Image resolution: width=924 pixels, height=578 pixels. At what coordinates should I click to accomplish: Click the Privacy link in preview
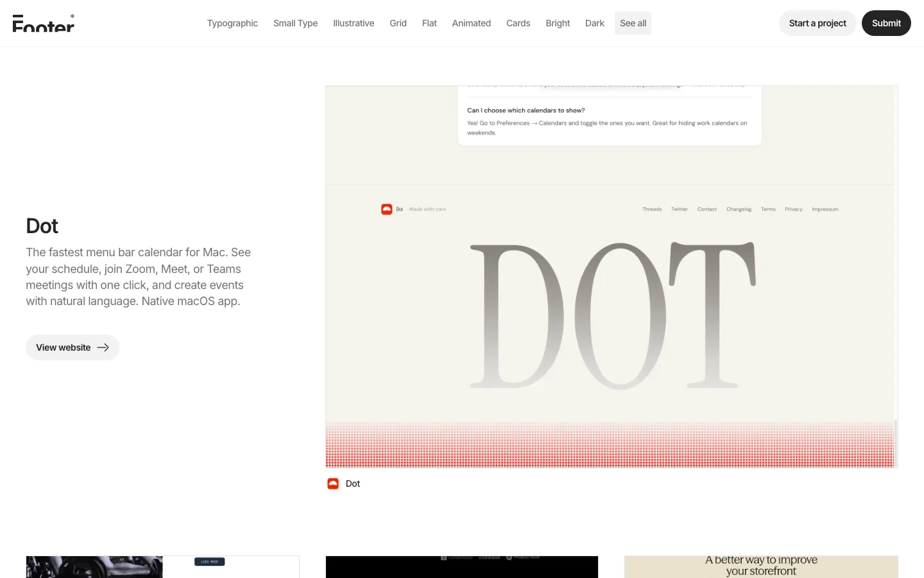(x=794, y=209)
